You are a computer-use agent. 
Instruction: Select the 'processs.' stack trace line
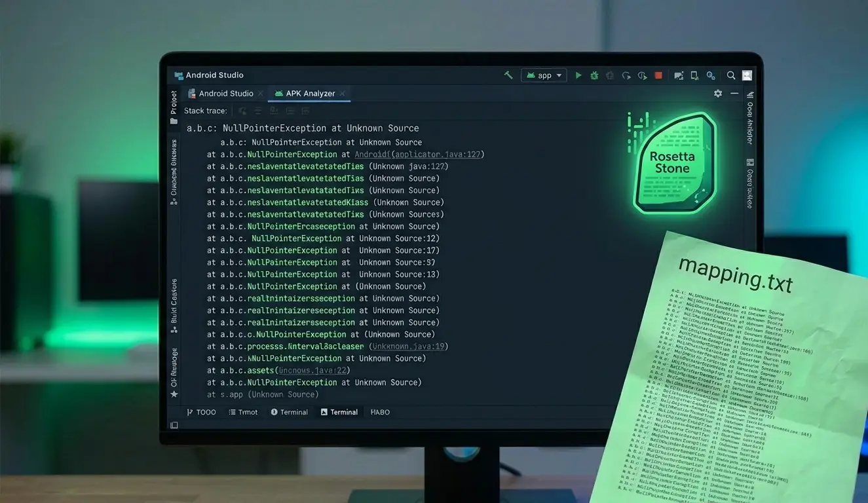(328, 346)
